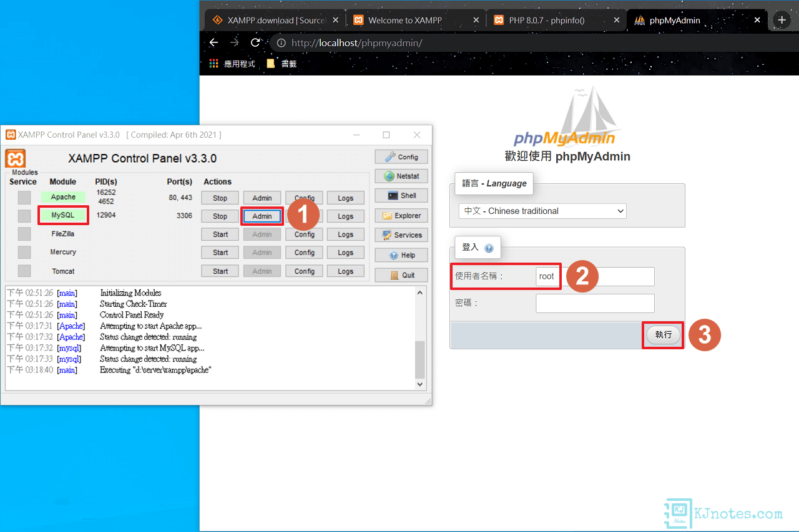Stop the Apache module
Screen dimensions: 799x532
220,198
